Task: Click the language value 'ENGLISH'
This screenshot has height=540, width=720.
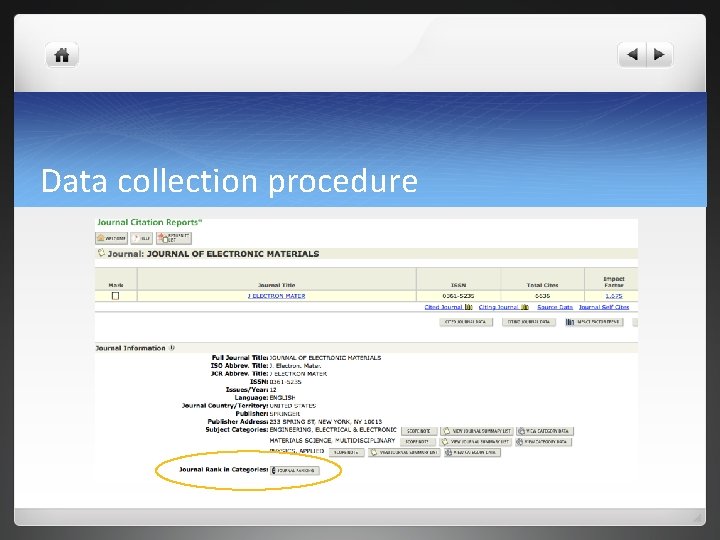Action: point(282,398)
